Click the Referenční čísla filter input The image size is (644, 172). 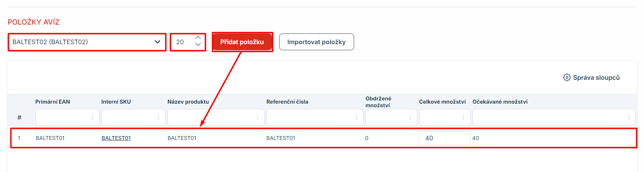click(310, 117)
